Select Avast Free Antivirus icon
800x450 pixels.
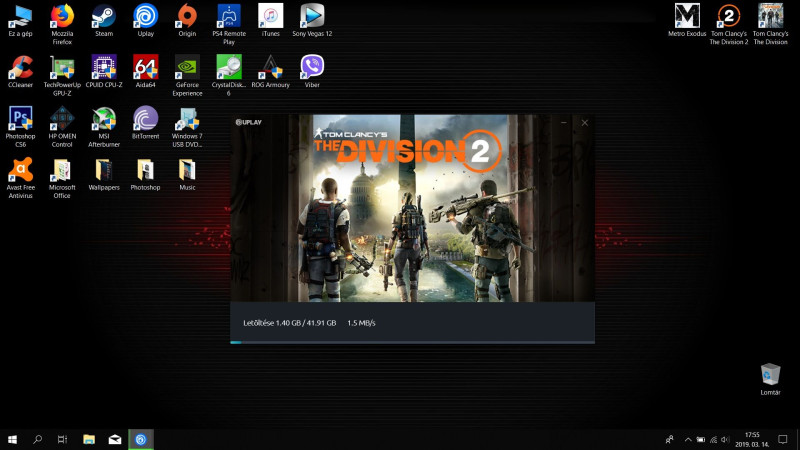[x=20, y=178]
